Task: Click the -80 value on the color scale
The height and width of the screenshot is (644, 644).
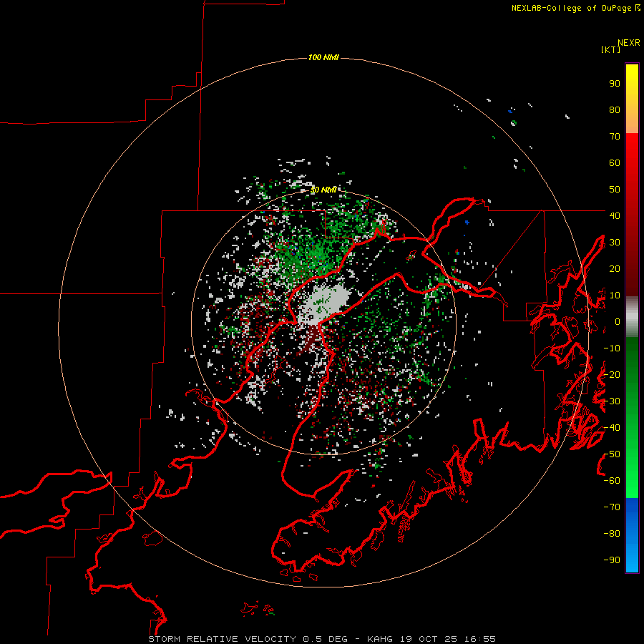Action: click(612, 534)
